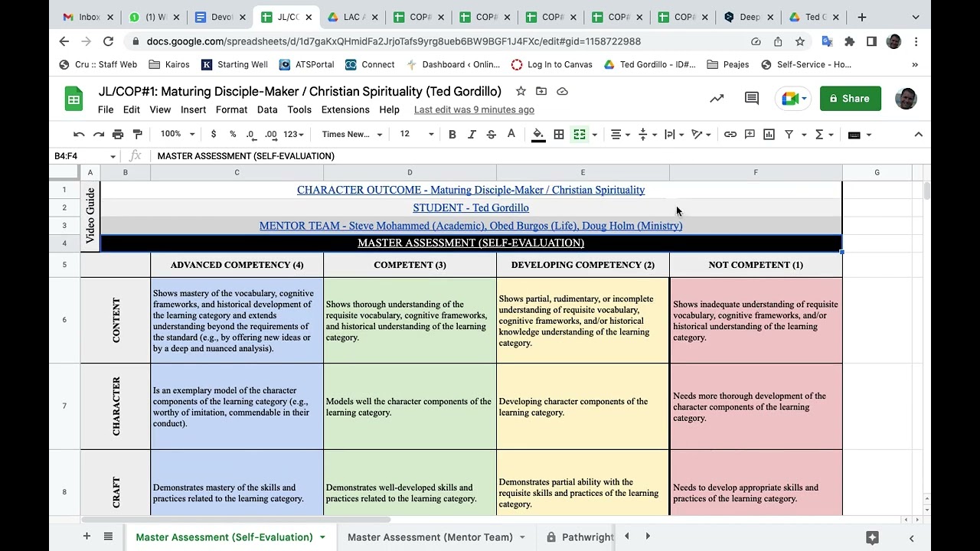Click the green Share button
The image size is (980, 551).
click(850, 98)
